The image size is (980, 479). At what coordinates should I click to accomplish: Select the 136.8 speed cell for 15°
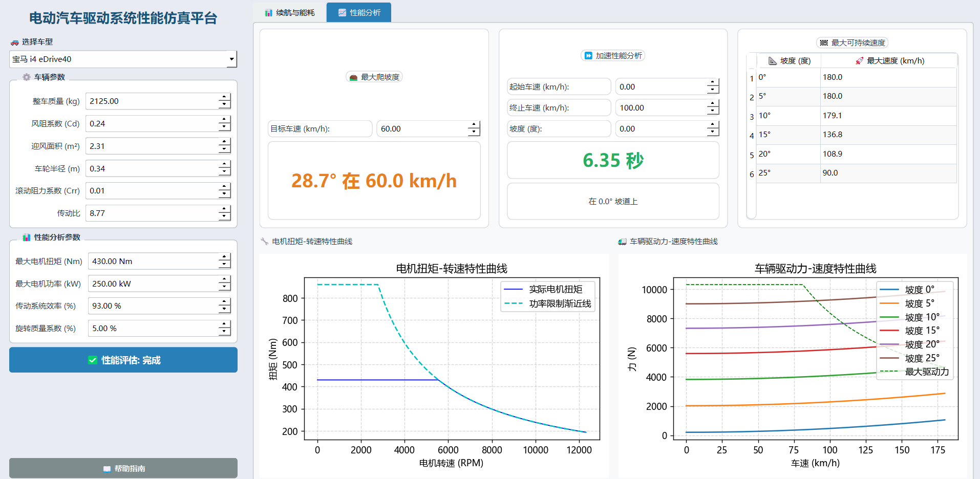coord(888,135)
